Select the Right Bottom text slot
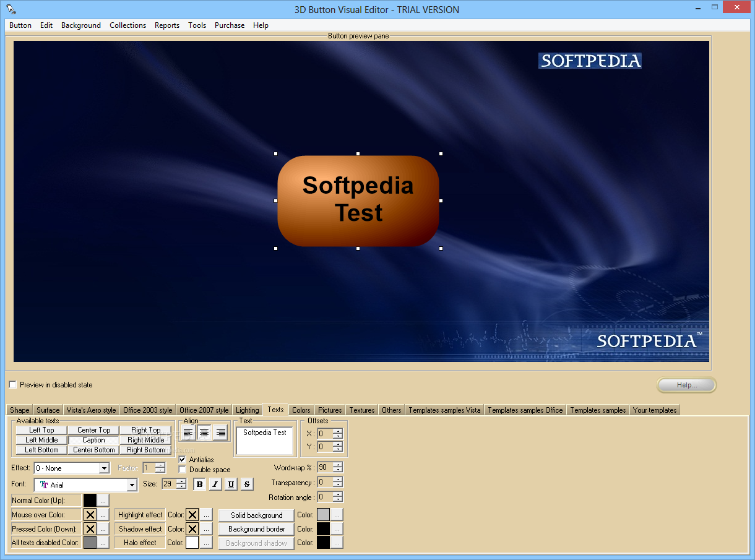Viewport: 755px width, 560px height. [x=146, y=450]
